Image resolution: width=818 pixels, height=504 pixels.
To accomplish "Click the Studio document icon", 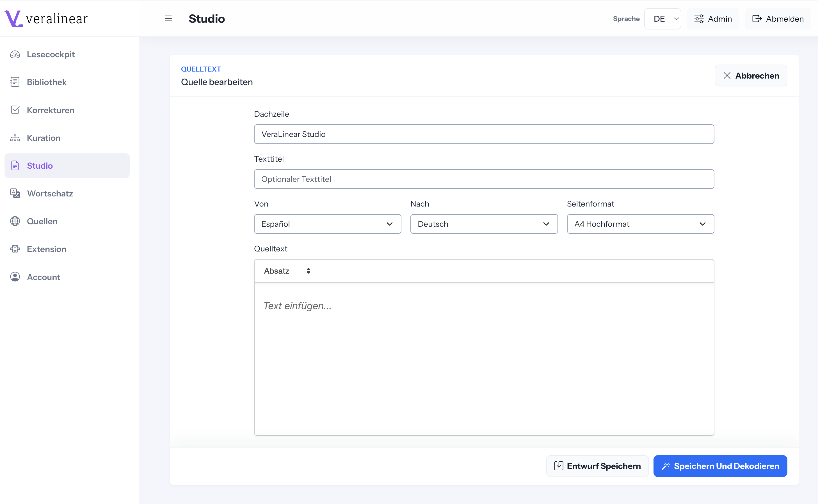I will click(x=15, y=166).
